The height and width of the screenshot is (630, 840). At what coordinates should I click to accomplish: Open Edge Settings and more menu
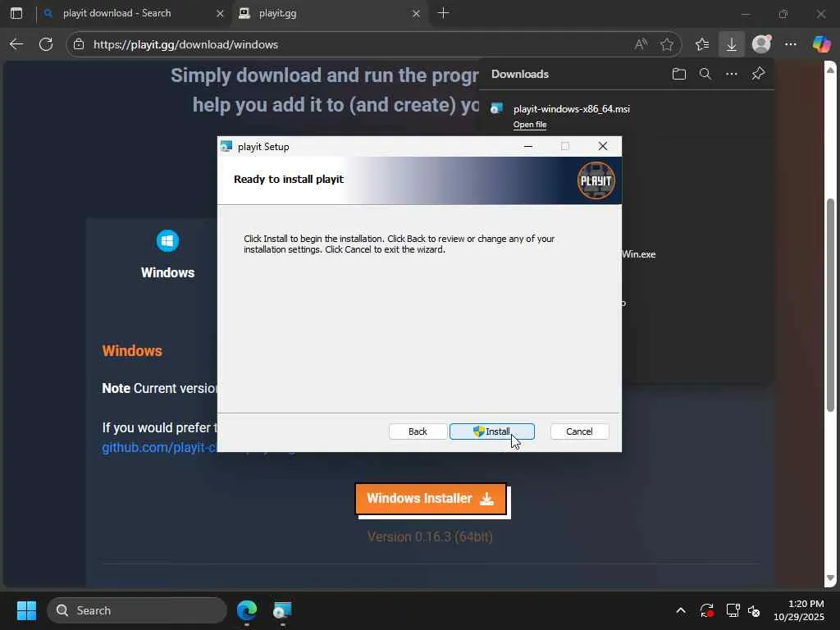tap(791, 44)
